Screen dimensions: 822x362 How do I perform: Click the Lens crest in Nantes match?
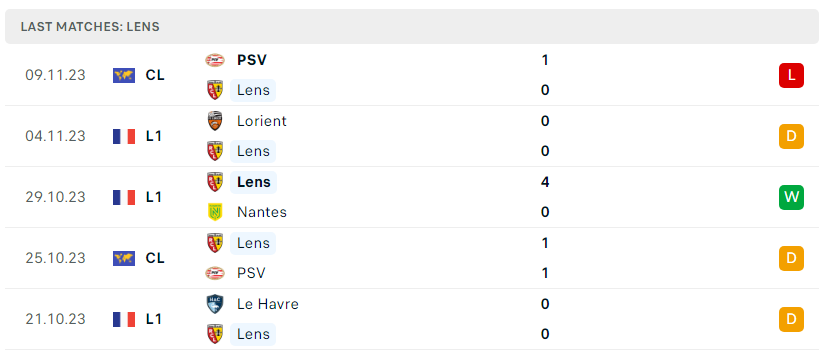point(215,182)
